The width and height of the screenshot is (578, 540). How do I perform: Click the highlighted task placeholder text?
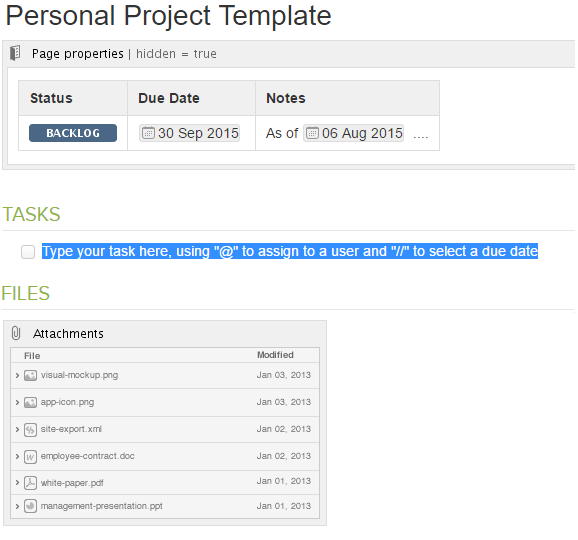coord(290,251)
